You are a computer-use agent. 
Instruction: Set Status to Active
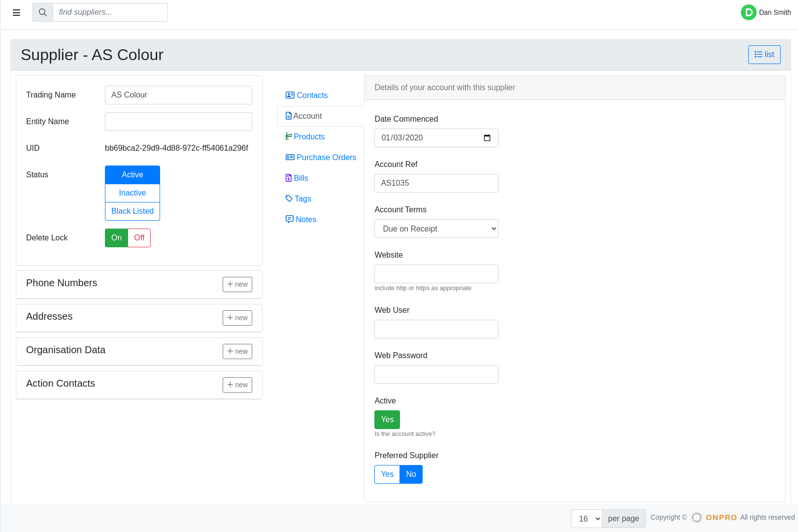133,175
